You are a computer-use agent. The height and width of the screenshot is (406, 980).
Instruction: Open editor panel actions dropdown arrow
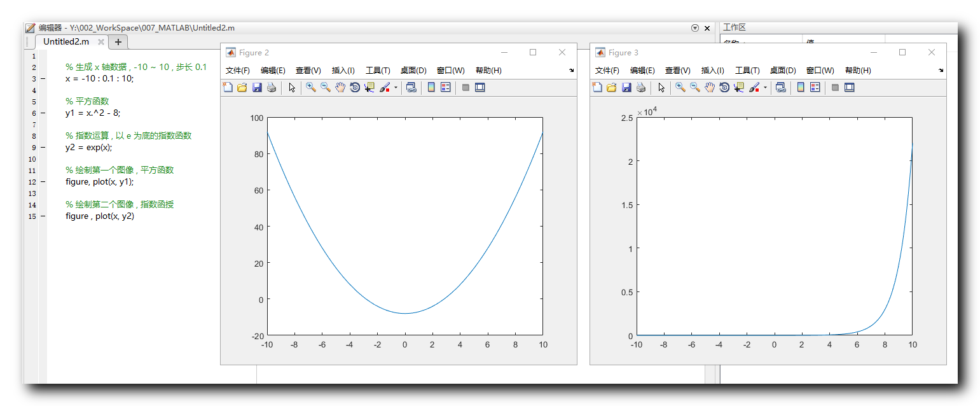tap(694, 28)
